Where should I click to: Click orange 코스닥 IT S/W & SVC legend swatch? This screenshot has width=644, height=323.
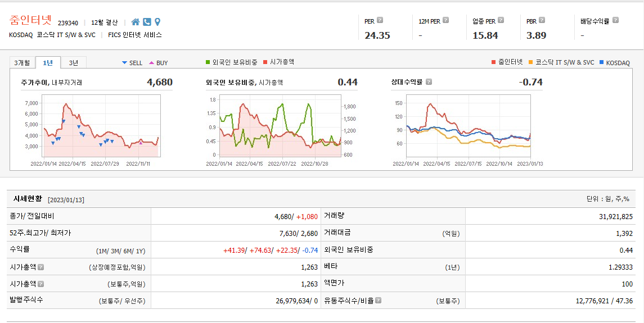tap(530, 62)
